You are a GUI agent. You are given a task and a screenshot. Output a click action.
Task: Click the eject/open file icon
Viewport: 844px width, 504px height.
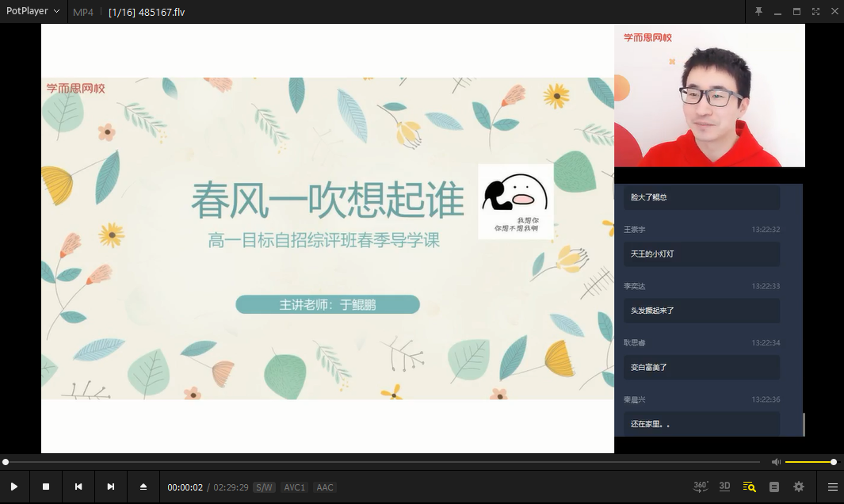point(143,487)
